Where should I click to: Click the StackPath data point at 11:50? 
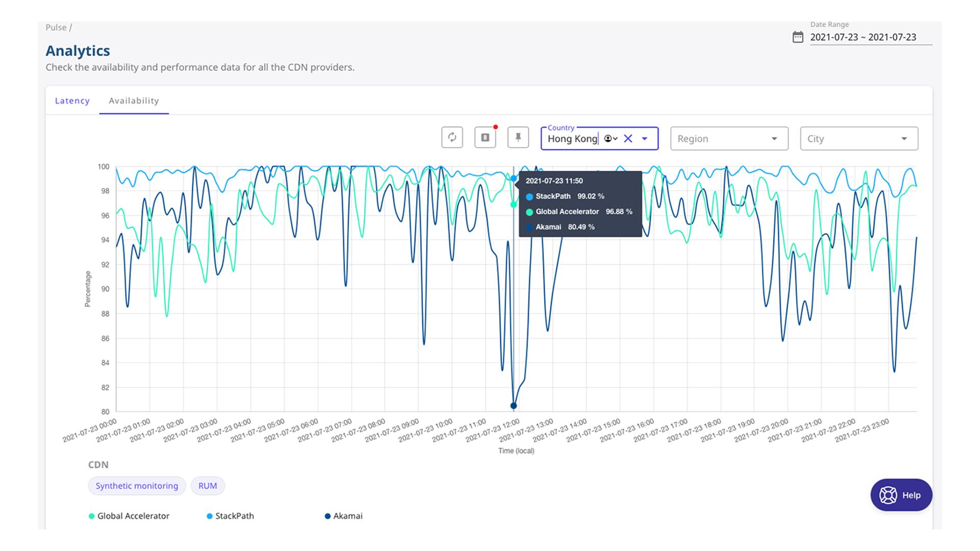coord(513,179)
